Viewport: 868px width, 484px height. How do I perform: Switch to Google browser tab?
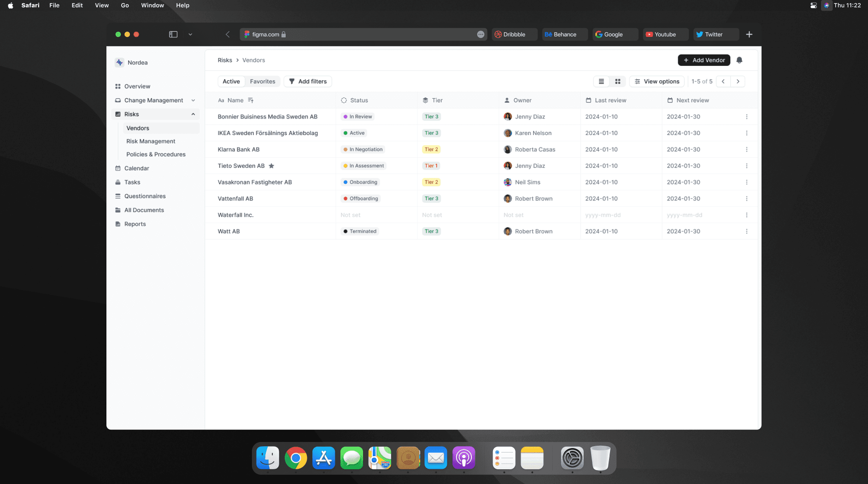tap(615, 34)
